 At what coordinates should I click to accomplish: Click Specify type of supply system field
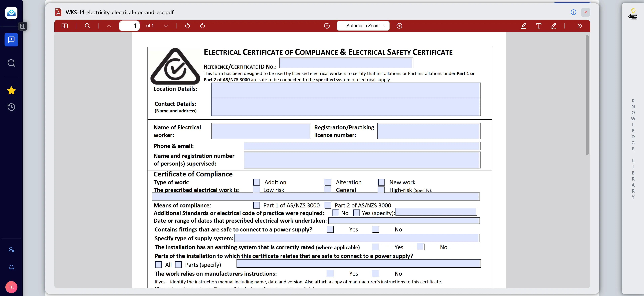point(357,238)
